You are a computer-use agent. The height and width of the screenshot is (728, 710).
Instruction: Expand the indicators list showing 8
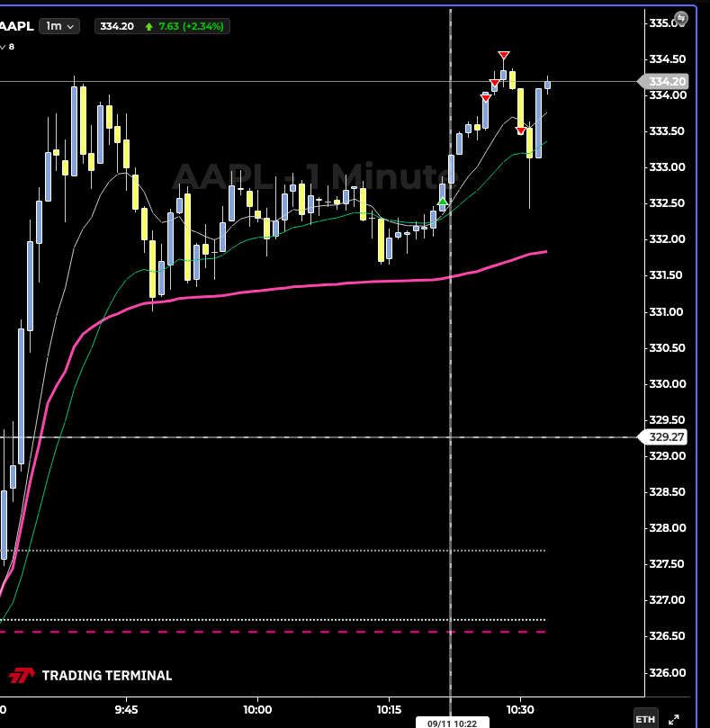tap(7, 47)
